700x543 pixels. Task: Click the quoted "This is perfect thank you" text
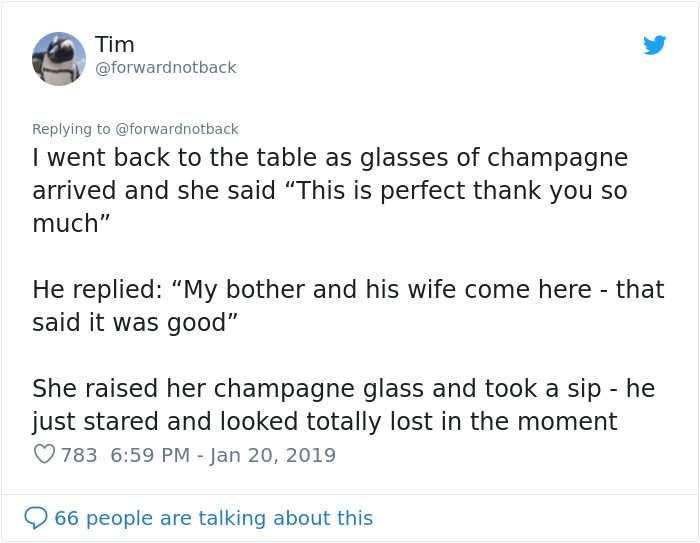[440, 191]
